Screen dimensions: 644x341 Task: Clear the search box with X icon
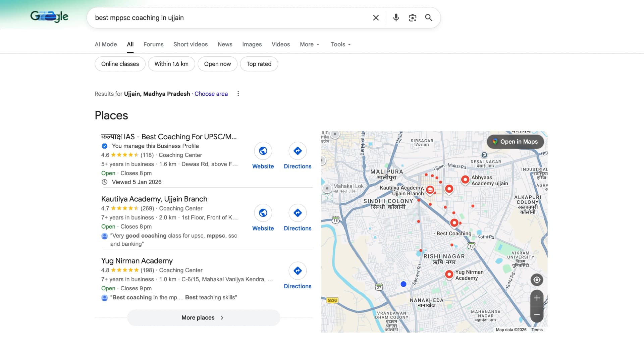pyautogui.click(x=376, y=18)
